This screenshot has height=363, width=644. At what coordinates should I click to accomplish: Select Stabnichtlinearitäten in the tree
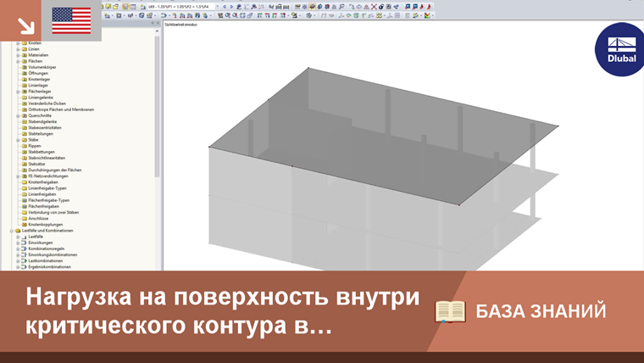[47, 158]
